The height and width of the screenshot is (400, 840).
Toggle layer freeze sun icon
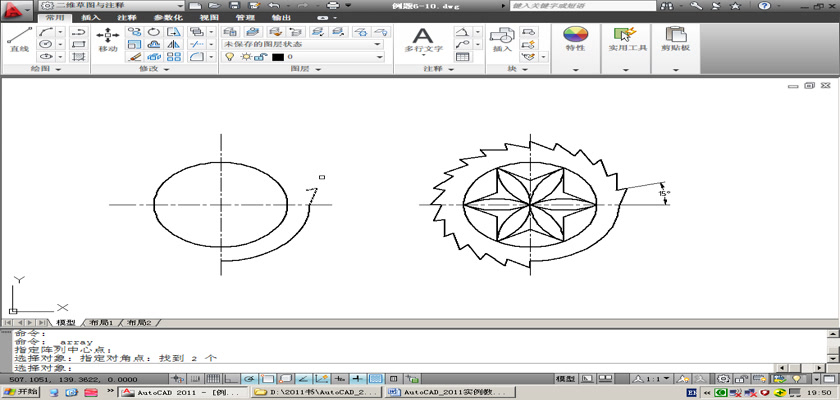coord(244,57)
